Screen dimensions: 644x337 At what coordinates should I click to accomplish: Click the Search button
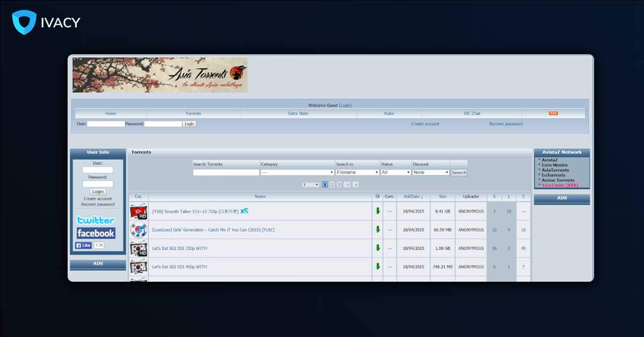(x=459, y=172)
